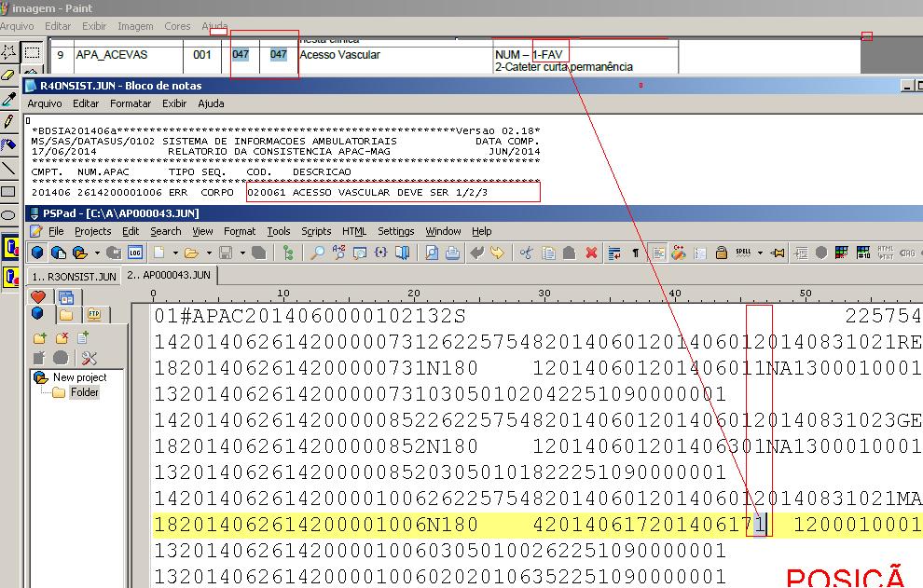This screenshot has height=588, width=923.
Task: Click the open project toolbar icon
Action: pyautogui.click(x=79, y=253)
